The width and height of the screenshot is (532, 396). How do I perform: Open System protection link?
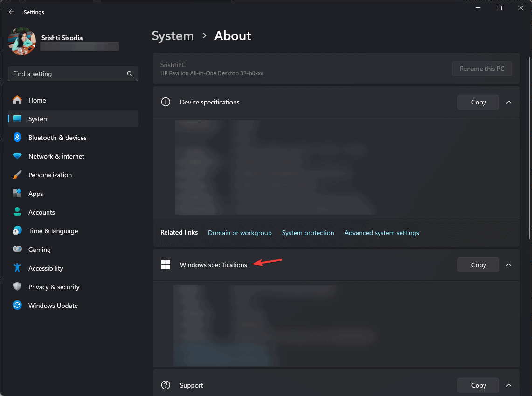point(308,233)
